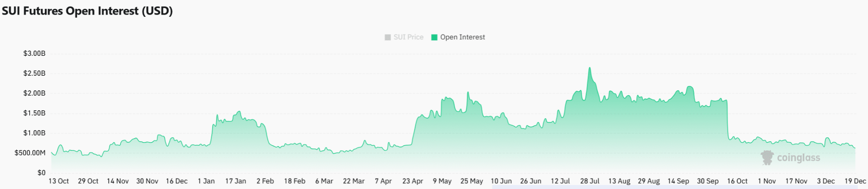This screenshot has height=189, width=868.
Task: Click the 19 Dec x-axis date label
Action: point(855,181)
